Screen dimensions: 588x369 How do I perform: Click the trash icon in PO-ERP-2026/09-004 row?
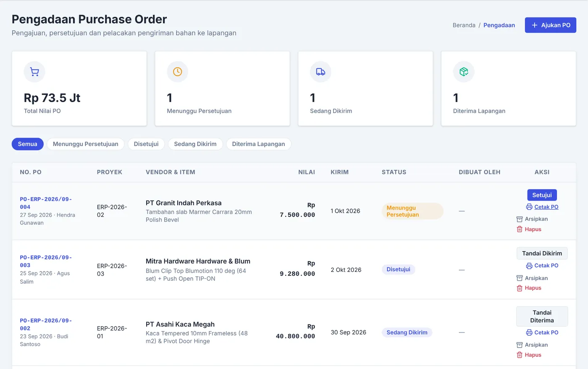[520, 229]
